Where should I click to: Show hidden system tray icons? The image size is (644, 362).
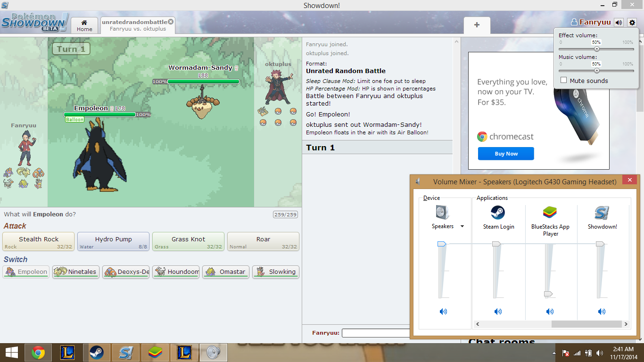tap(553, 353)
